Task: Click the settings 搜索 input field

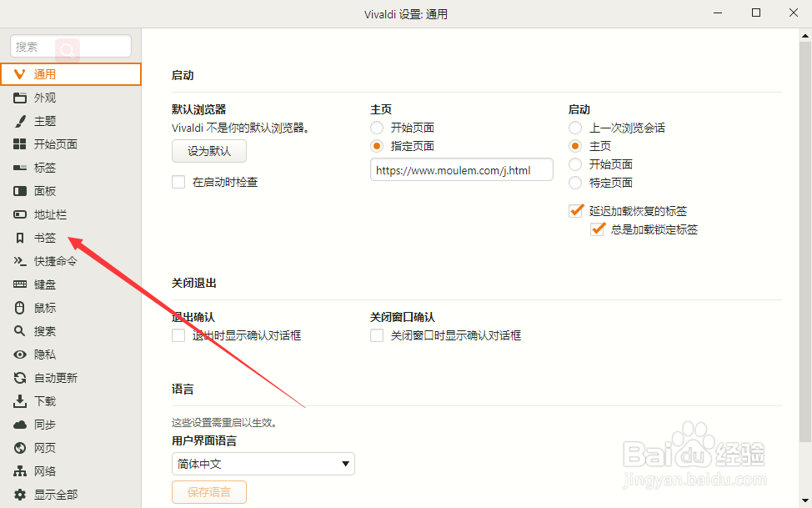Action: click(x=70, y=47)
